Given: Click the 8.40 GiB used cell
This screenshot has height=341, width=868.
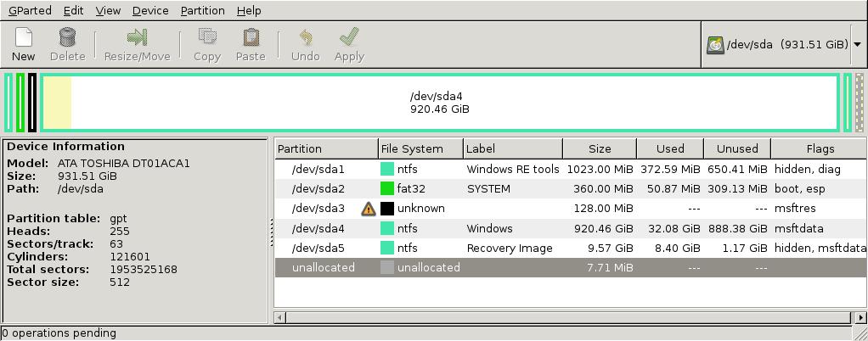Looking at the screenshot, I should coord(676,249).
